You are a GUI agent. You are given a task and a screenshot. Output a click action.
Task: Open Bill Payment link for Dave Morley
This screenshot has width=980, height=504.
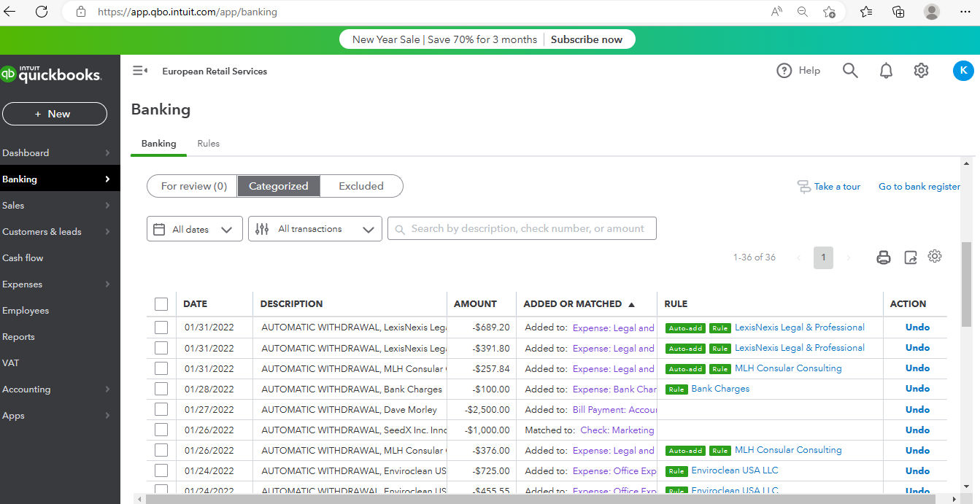[x=615, y=410]
